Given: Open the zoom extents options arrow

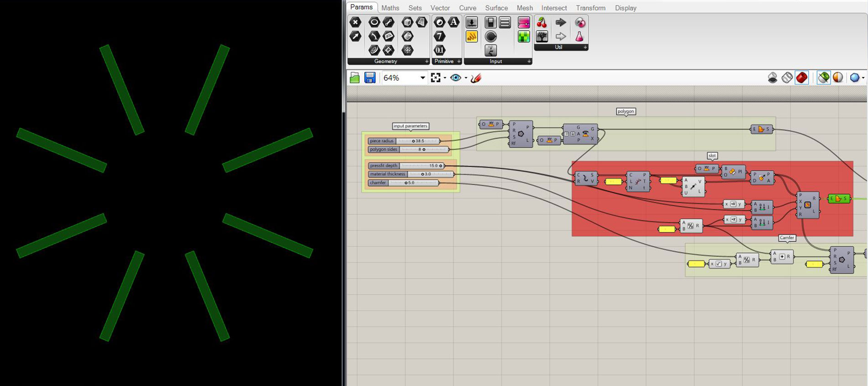Looking at the screenshot, I should coord(445,78).
